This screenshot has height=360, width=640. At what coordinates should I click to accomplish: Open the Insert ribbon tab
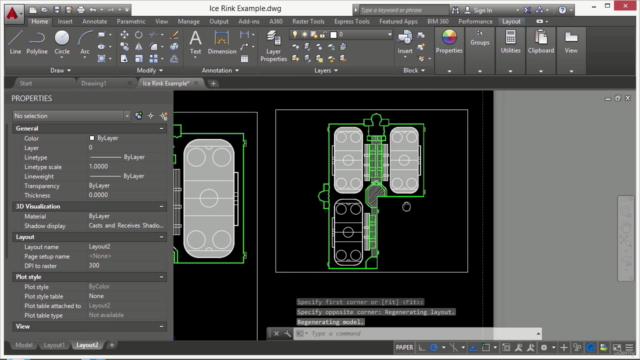tap(65, 21)
